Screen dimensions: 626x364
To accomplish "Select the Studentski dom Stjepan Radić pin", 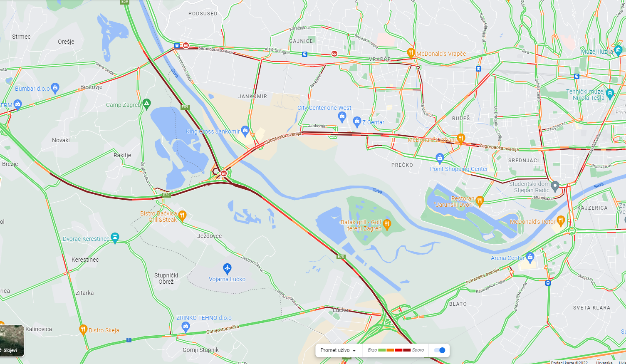I will point(555,186).
